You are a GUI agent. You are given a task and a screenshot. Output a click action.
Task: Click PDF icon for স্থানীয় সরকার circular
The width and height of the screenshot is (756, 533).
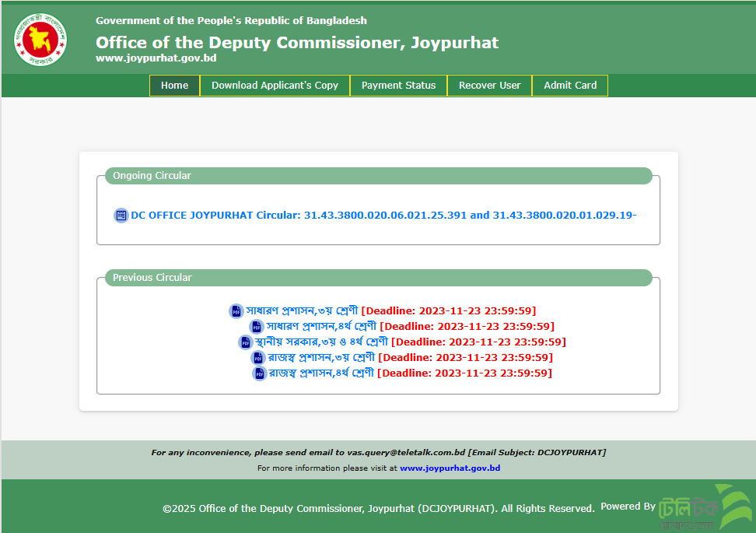[245, 342]
